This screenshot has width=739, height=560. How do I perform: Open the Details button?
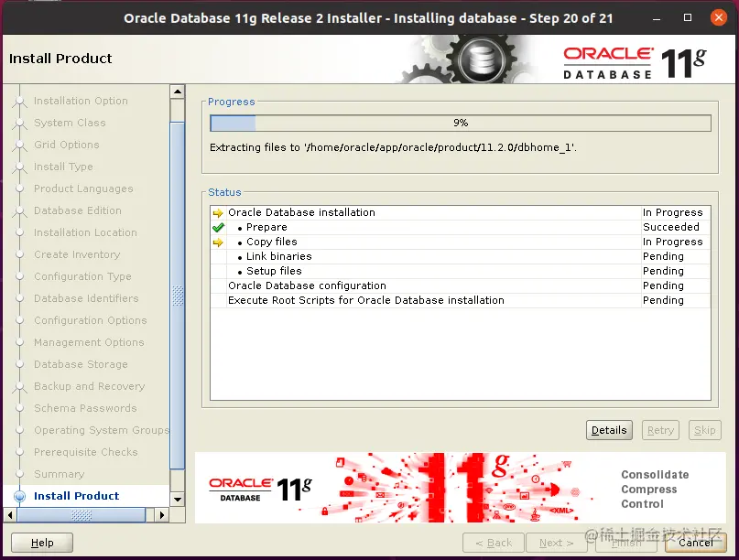(x=609, y=430)
